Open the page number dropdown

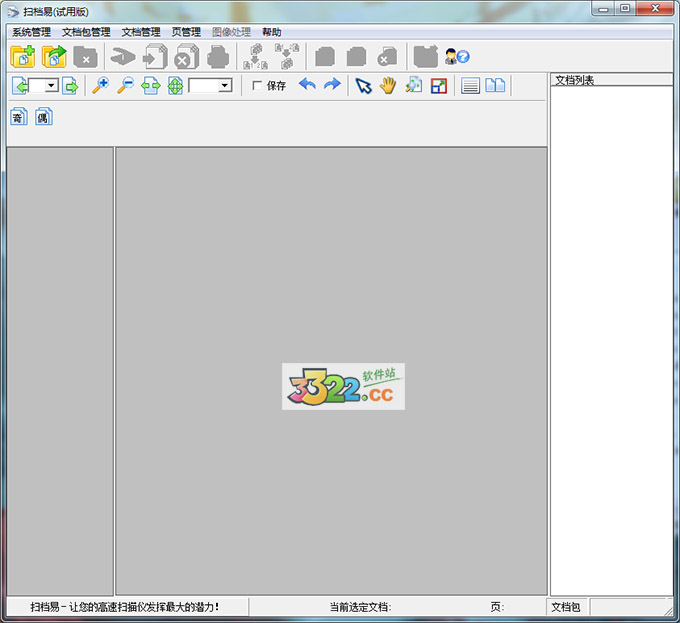pos(51,85)
